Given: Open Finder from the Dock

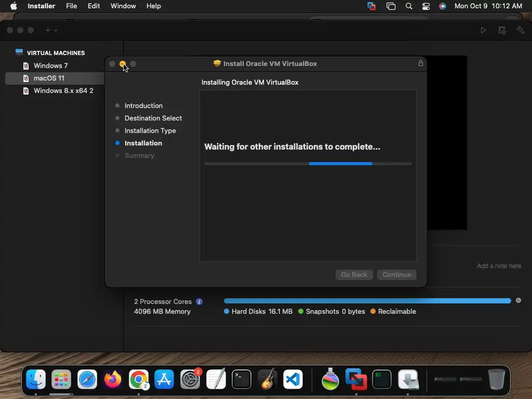Looking at the screenshot, I should (x=36, y=379).
